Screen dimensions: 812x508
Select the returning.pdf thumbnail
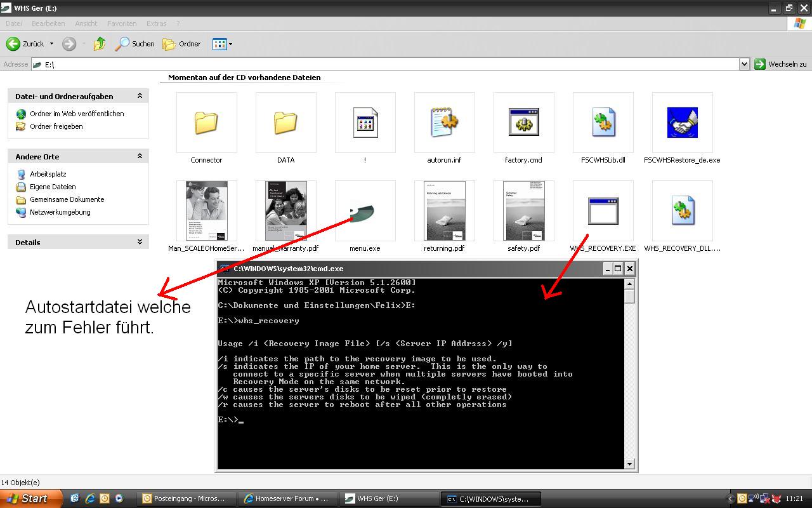[444, 211]
